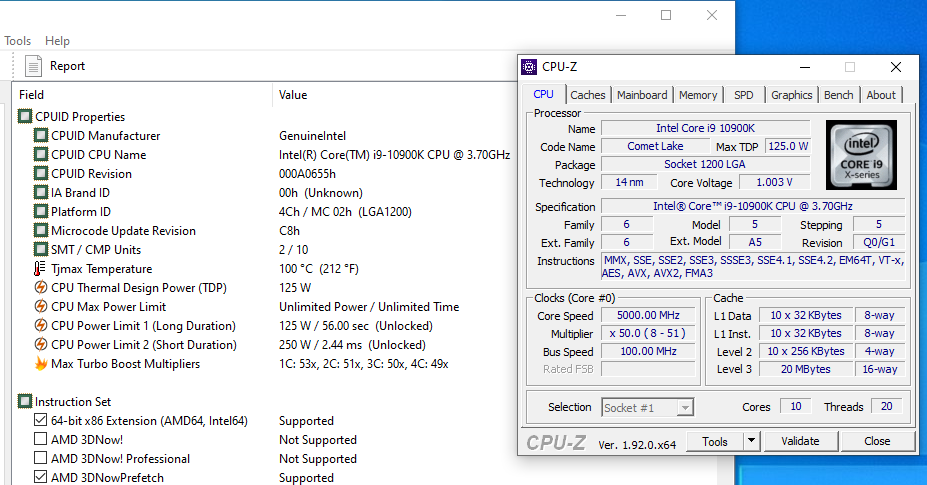This screenshot has width=927, height=485.
Task: Select the CPUID Manufacturer row icon
Action: click(41, 135)
